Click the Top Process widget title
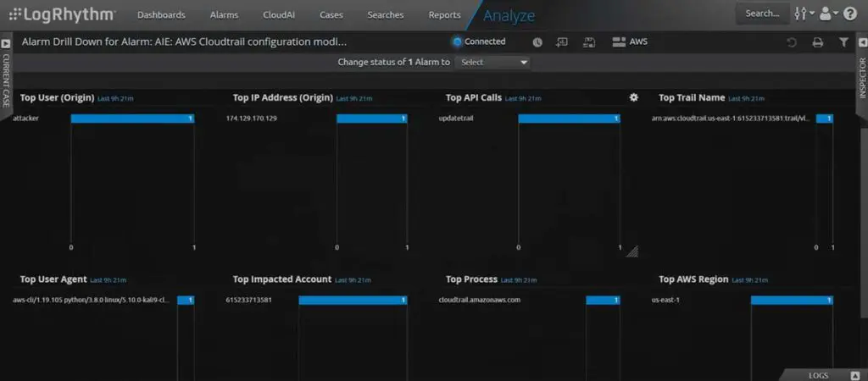The width and height of the screenshot is (868, 381). [x=471, y=279]
